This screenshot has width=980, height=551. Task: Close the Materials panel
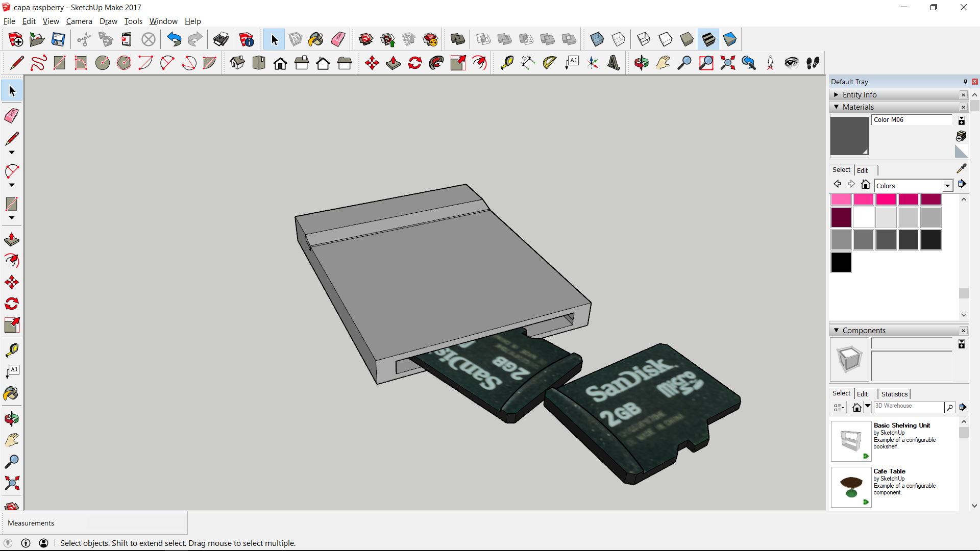963,107
